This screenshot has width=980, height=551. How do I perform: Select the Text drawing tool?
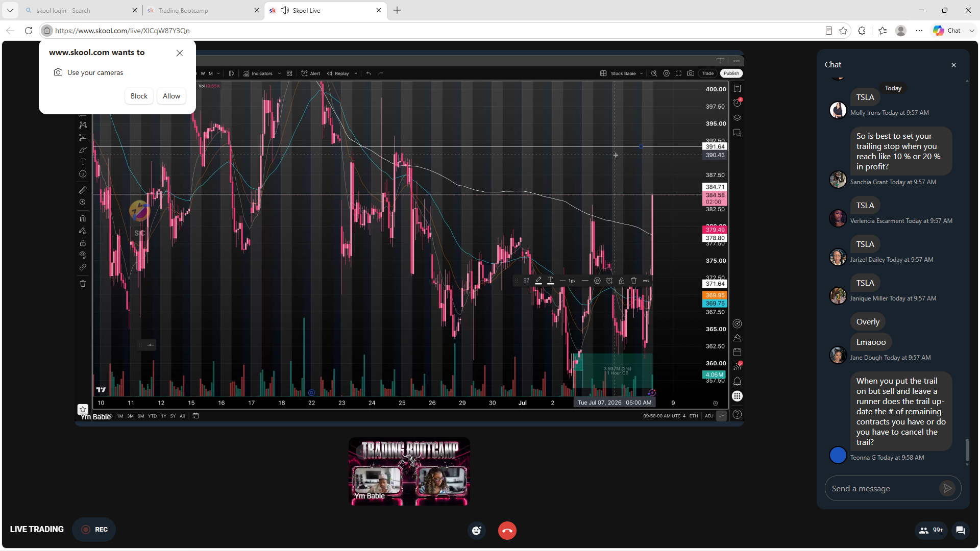[x=83, y=162]
